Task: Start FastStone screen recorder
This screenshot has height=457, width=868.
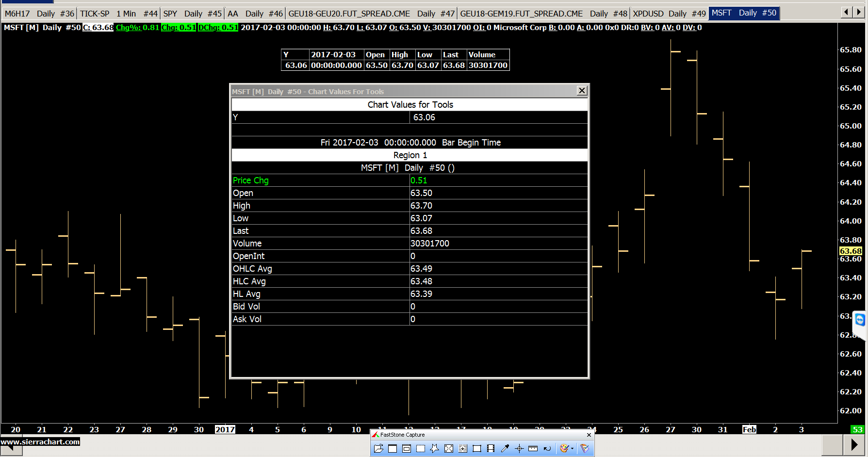Action: click(491, 448)
